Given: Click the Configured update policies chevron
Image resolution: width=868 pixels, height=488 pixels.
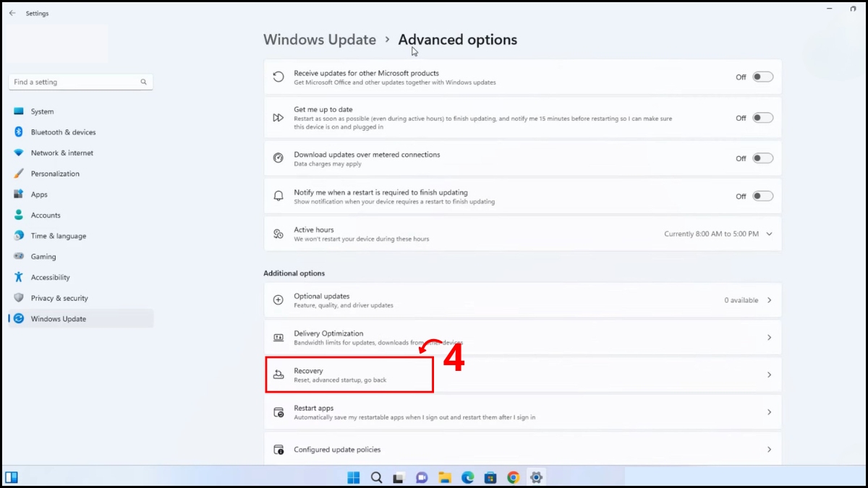Looking at the screenshot, I should coord(769,450).
